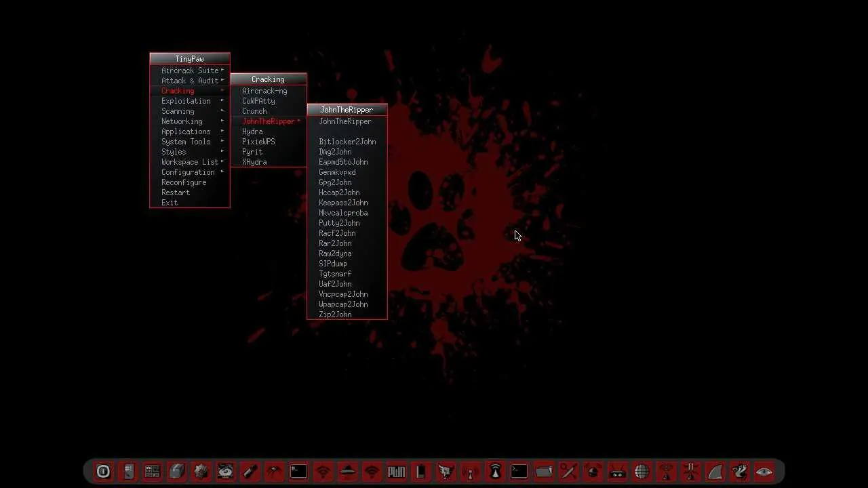Expand the Aircrack Suite submenu
The image size is (868, 488).
pos(190,70)
